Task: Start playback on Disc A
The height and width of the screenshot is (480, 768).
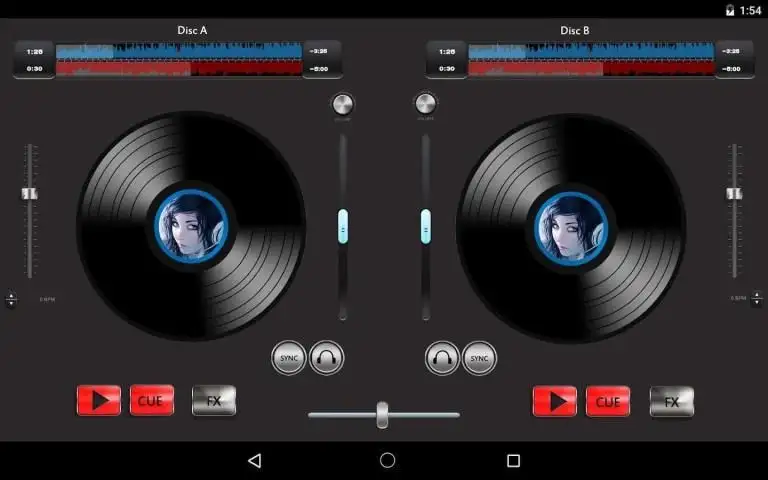Action: coord(99,401)
